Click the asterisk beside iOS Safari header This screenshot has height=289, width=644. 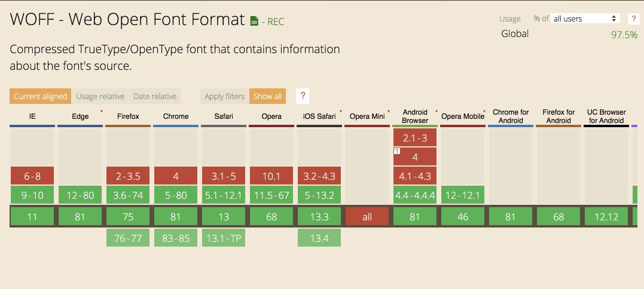(341, 112)
